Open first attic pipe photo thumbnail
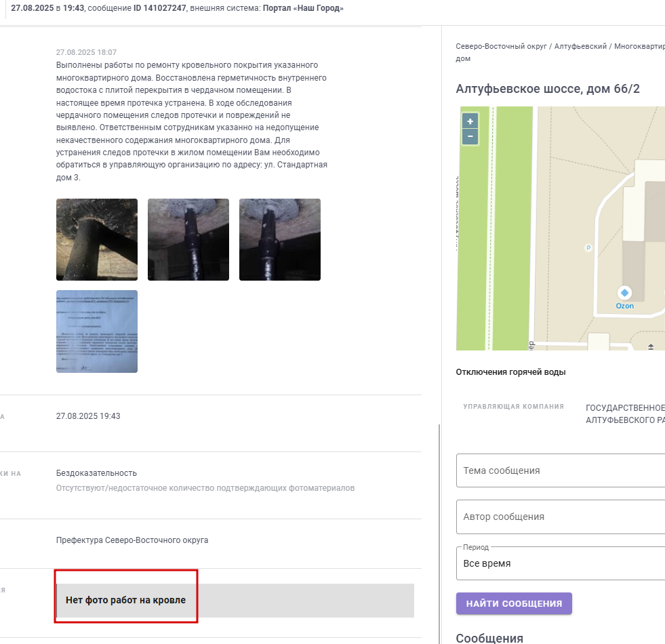 point(97,240)
